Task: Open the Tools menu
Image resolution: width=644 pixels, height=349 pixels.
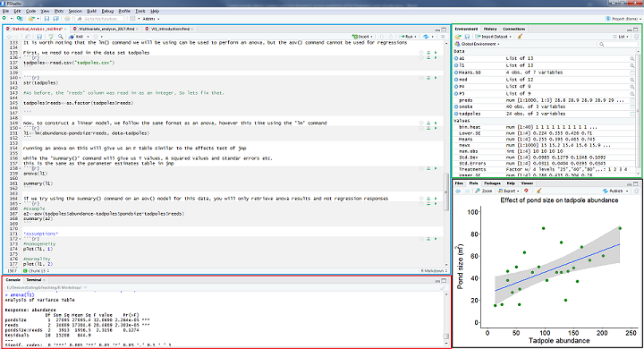Action: click(140, 11)
